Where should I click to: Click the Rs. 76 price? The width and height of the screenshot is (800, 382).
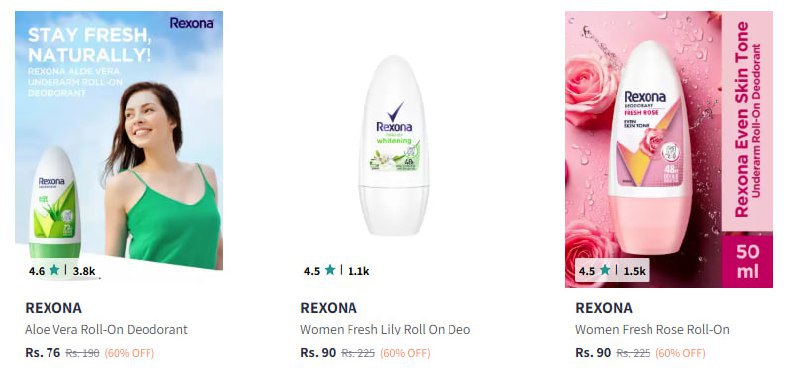(x=43, y=352)
